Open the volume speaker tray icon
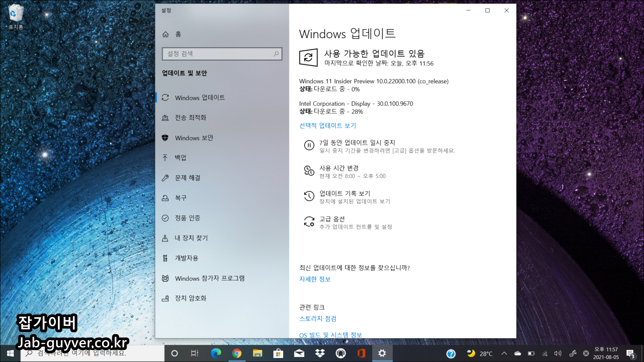The width and height of the screenshot is (644, 362). point(558,353)
